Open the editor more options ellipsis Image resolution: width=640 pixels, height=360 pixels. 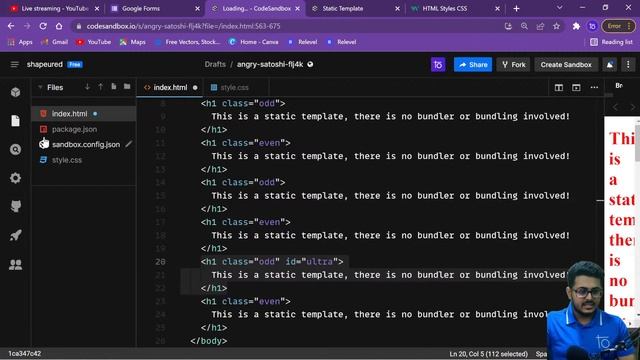pyautogui.click(x=594, y=87)
